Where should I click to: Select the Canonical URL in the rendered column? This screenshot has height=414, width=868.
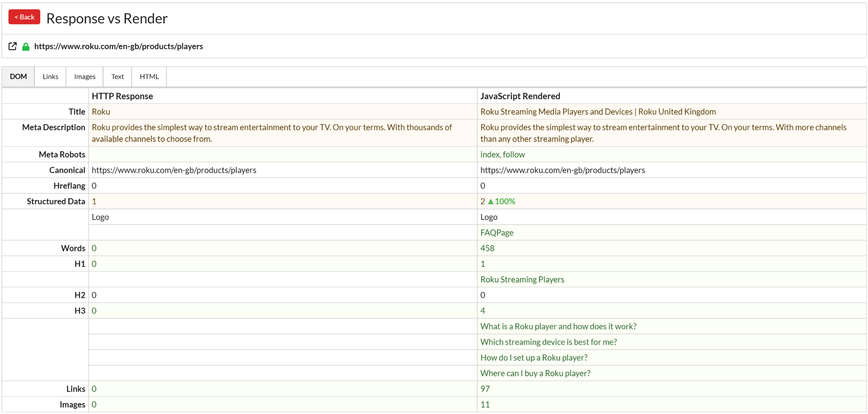563,170
